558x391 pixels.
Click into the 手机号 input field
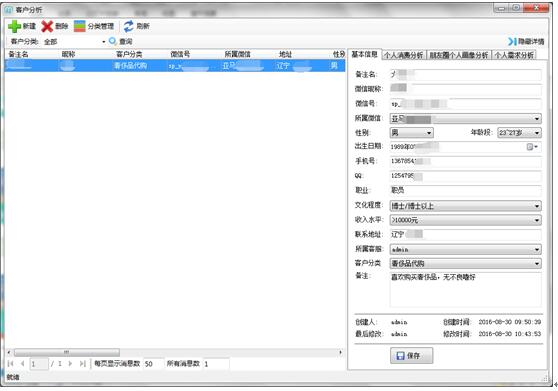pyautogui.click(x=465, y=162)
